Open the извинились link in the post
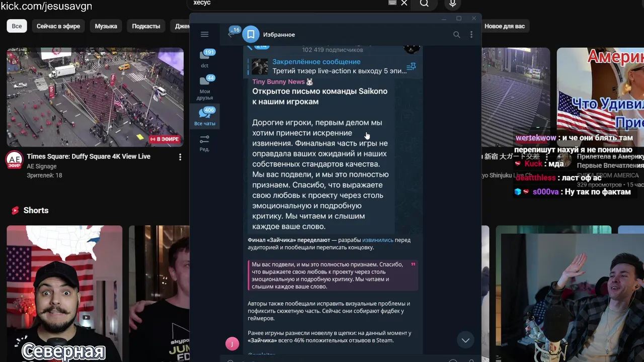Viewport: 644px width, 362px height. [x=378, y=240]
